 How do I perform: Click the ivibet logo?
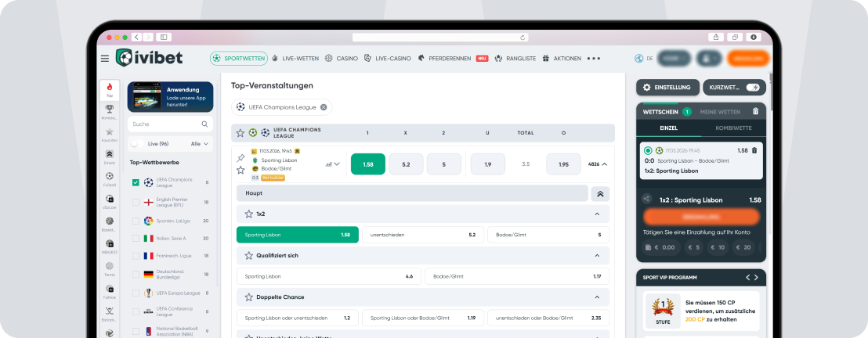coord(149,58)
